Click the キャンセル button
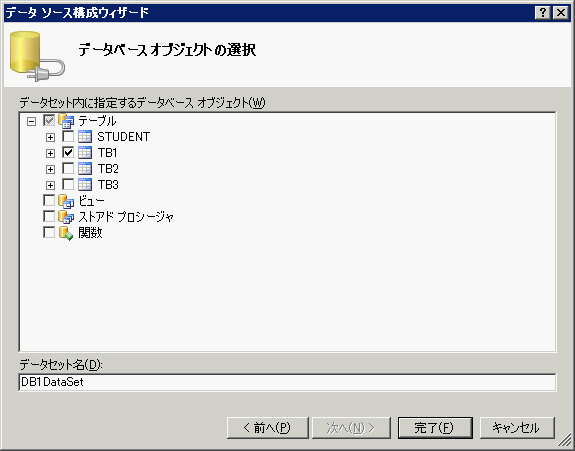 pyautogui.click(x=517, y=428)
